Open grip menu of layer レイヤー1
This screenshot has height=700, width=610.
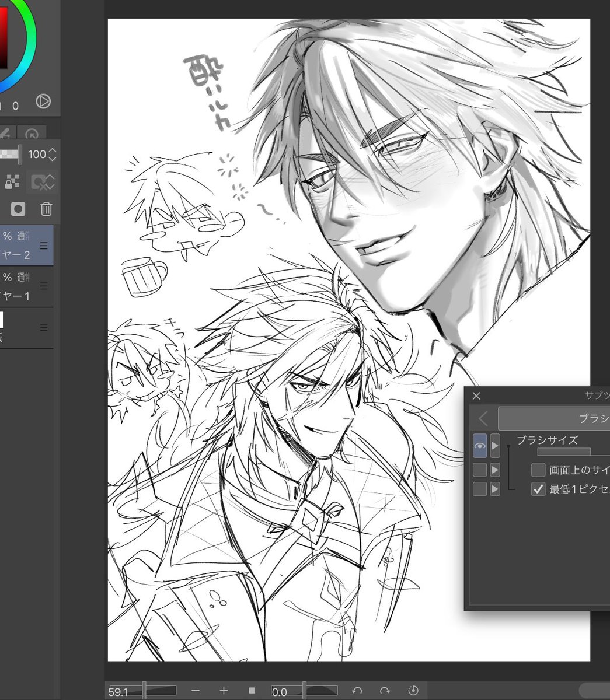pyautogui.click(x=44, y=286)
